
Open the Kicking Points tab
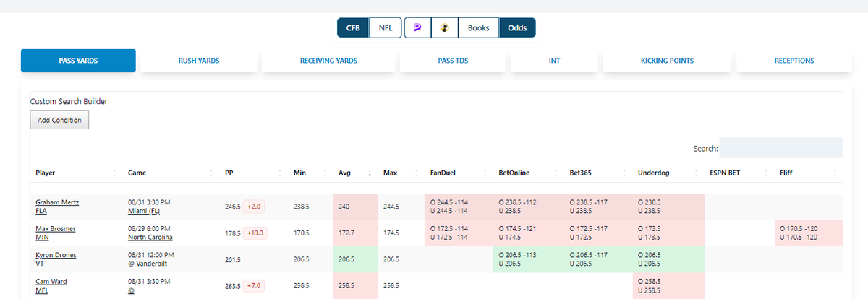point(667,61)
